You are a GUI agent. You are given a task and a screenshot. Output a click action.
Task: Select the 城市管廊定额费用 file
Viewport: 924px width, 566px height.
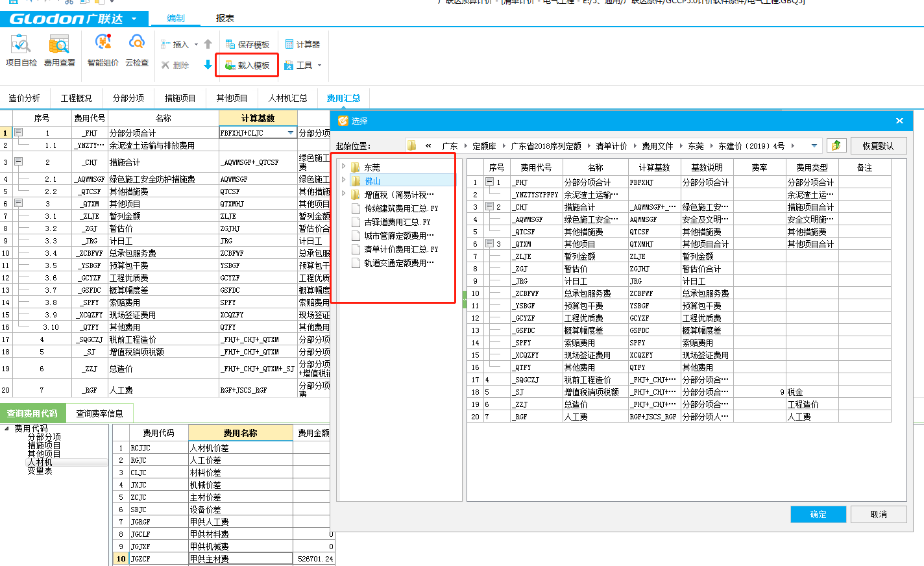399,236
